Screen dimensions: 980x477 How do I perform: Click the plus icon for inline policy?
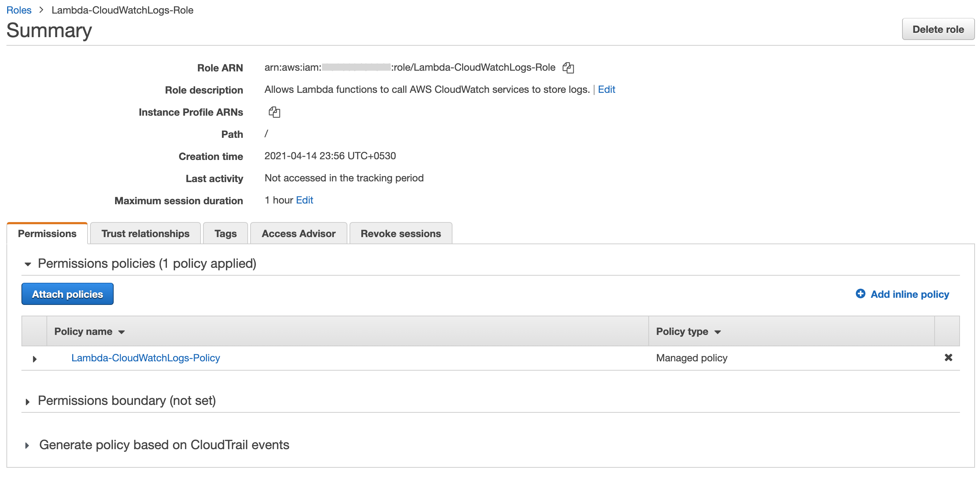[860, 293]
